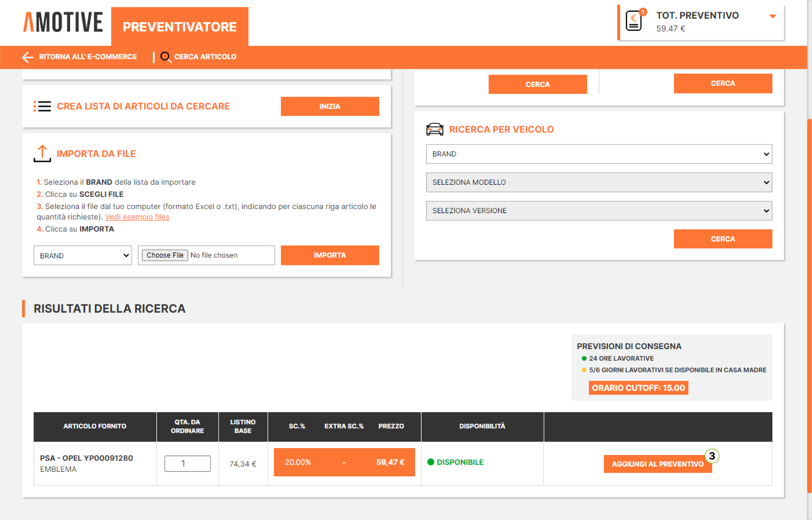Open the Seleziona Modello dropdown
This screenshot has height=520, width=812.
point(599,182)
